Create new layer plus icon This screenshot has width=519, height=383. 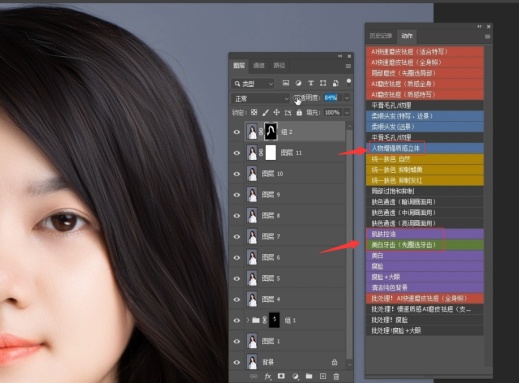coord(323,376)
